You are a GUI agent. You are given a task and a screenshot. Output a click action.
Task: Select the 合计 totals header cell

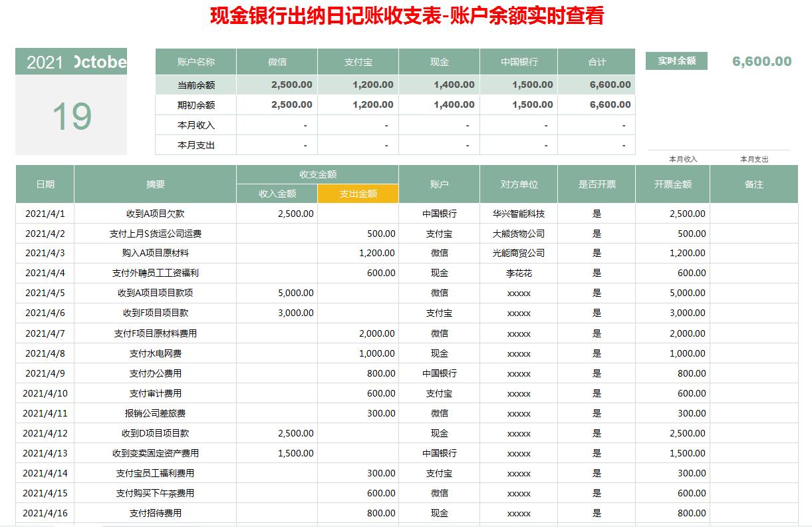pos(597,61)
